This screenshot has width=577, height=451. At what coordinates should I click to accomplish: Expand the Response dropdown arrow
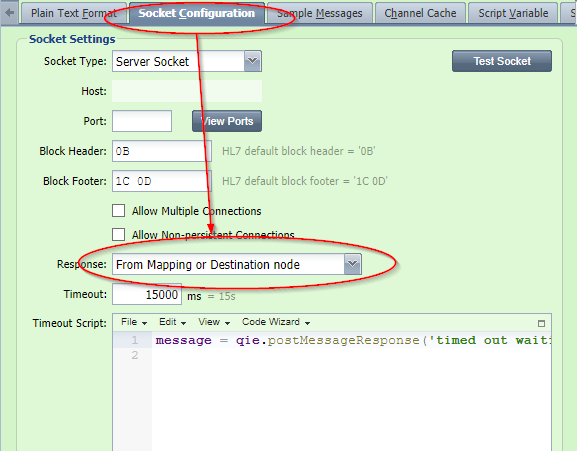(x=352, y=264)
